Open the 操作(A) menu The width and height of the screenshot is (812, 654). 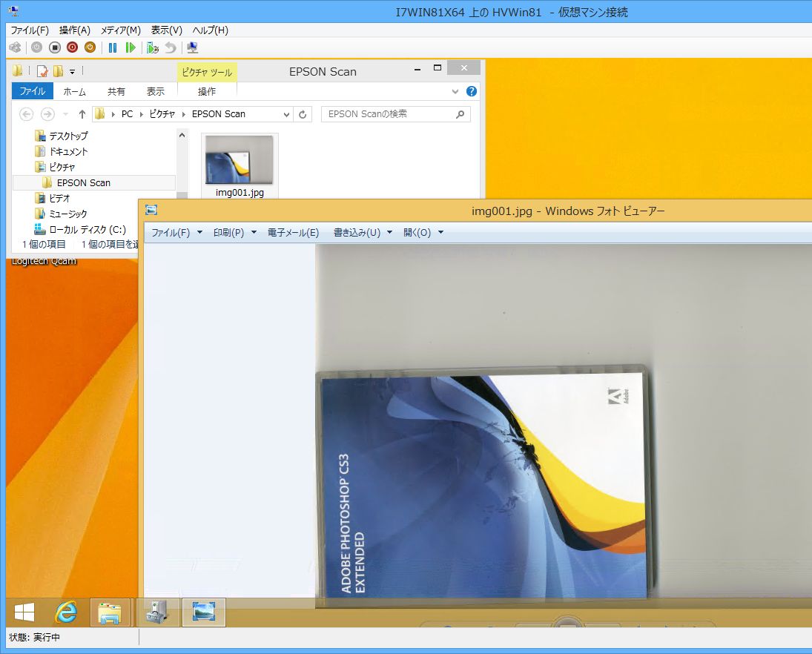click(x=75, y=30)
